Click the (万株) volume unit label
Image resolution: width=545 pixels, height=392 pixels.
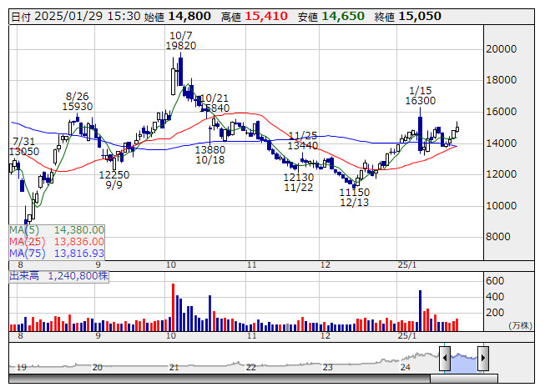pyautogui.click(x=520, y=325)
